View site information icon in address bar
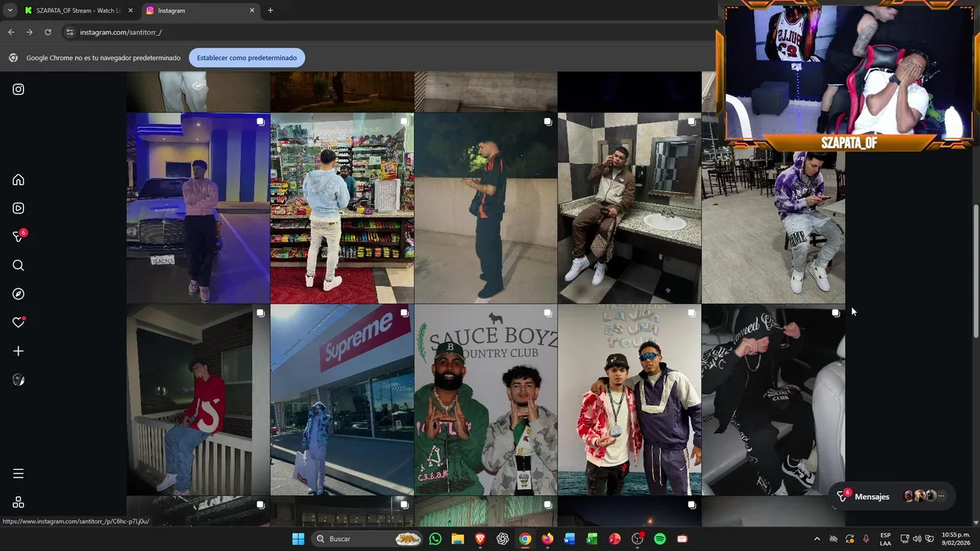 click(x=70, y=32)
